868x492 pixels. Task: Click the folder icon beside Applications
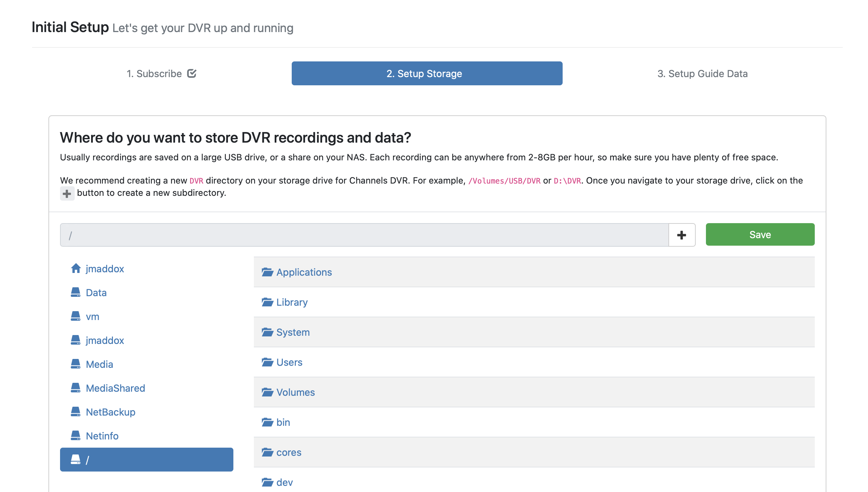point(267,272)
